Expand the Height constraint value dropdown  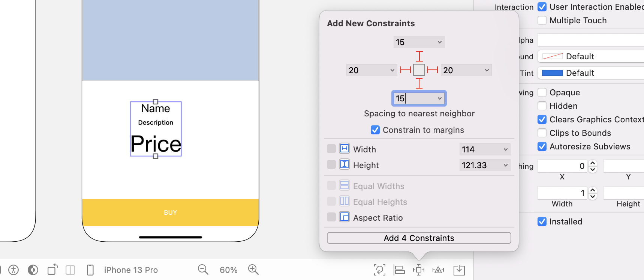(x=505, y=165)
